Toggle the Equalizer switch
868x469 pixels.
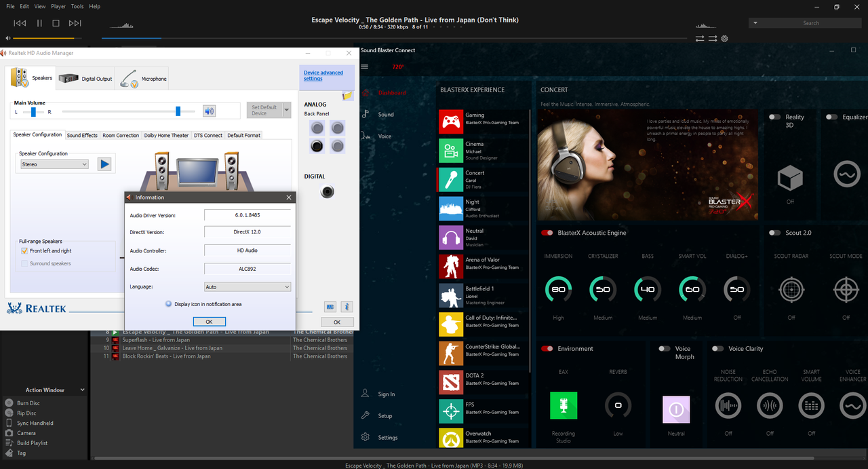[831, 117]
